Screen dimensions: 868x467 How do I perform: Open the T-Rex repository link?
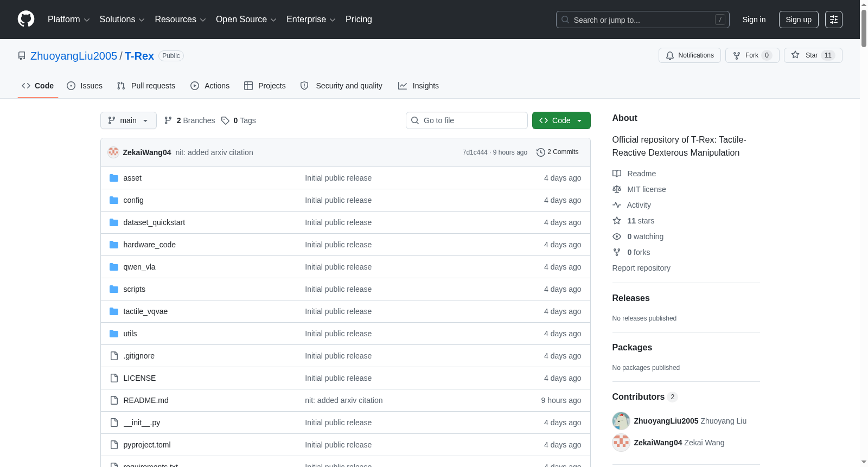pos(139,56)
